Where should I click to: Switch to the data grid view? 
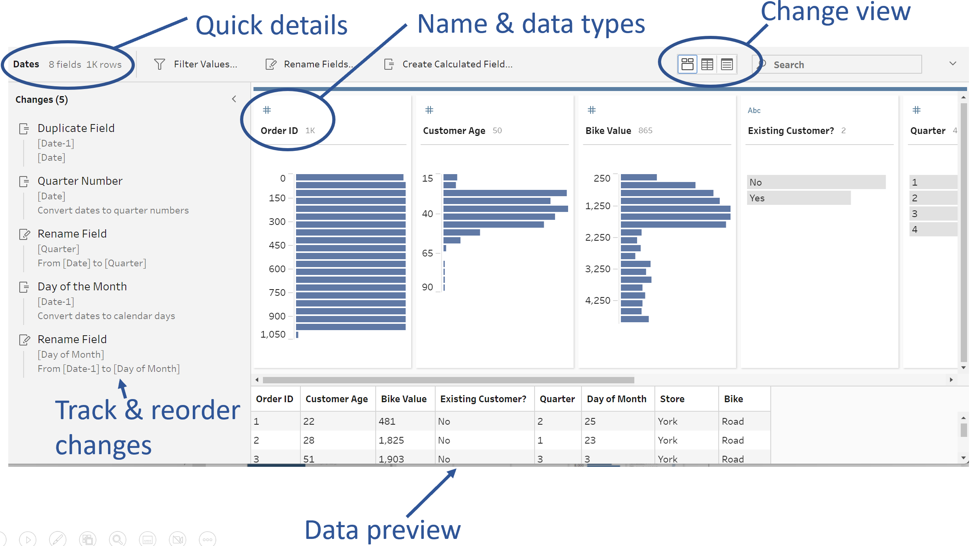pos(707,64)
